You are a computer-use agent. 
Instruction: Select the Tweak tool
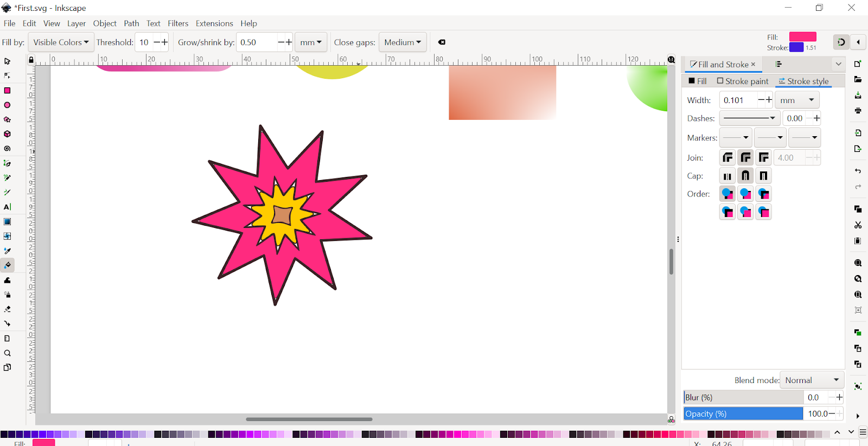pos(7,280)
